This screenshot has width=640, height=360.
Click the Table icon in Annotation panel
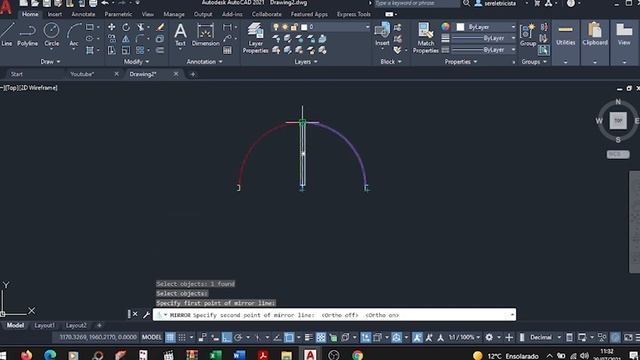pyautogui.click(x=227, y=50)
